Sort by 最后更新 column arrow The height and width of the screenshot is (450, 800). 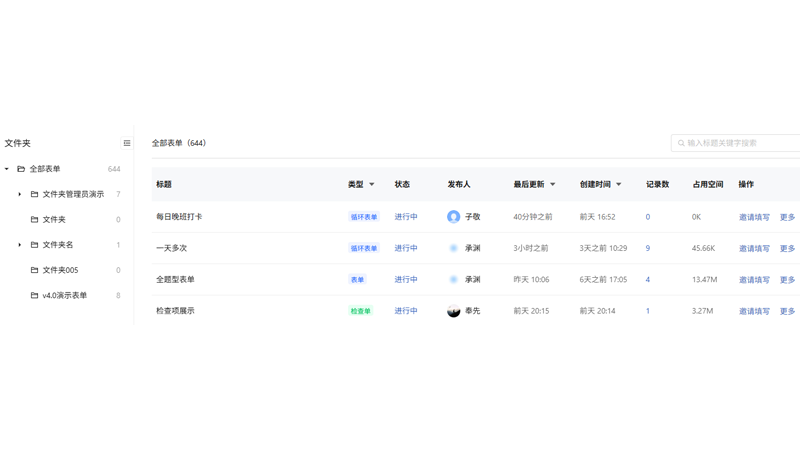tap(553, 185)
